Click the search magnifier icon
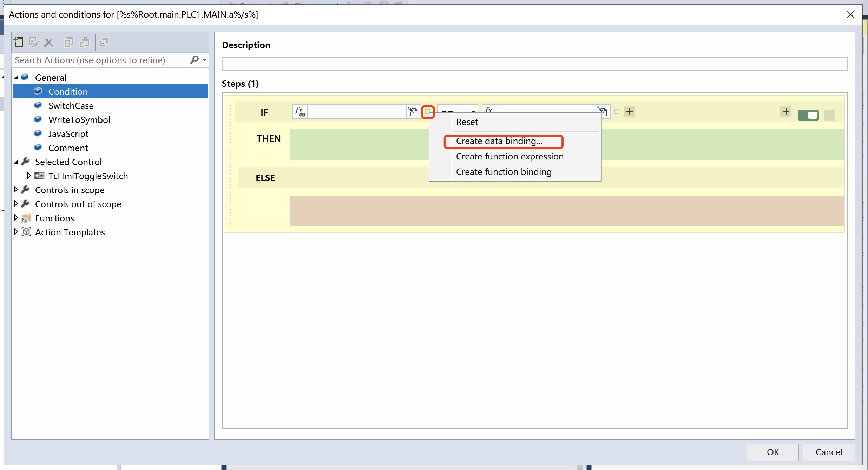This screenshot has height=470, width=868. click(194, 60)
